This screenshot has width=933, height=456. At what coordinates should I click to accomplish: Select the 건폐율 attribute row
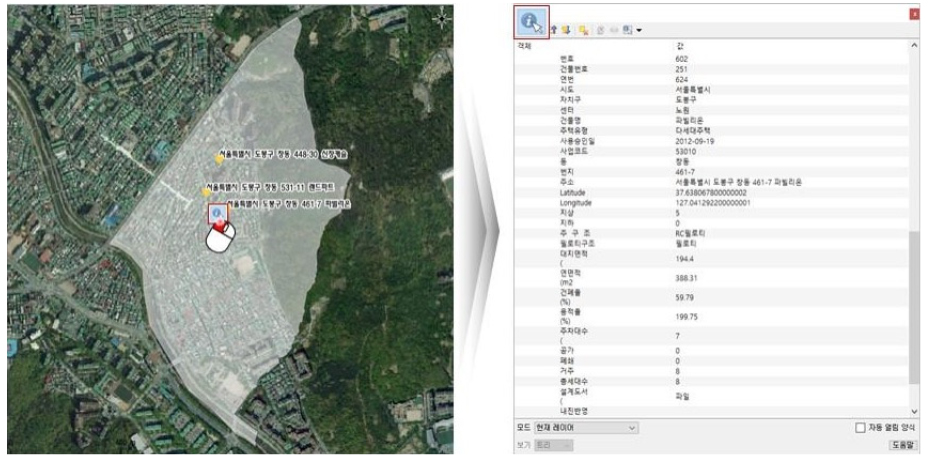[711, 297]
